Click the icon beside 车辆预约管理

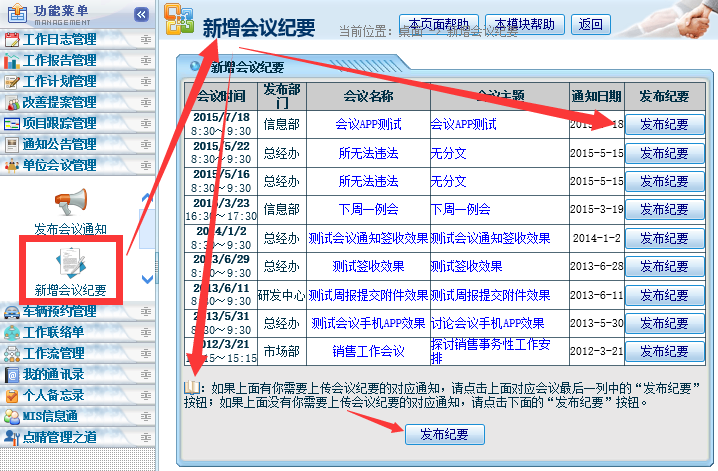click(12, 312)
